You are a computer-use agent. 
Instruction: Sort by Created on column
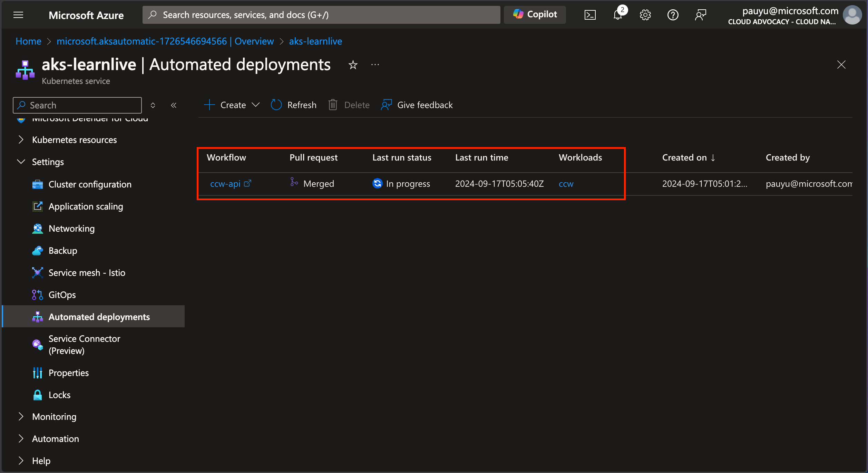pyautogui.click(x=689, y=158)
